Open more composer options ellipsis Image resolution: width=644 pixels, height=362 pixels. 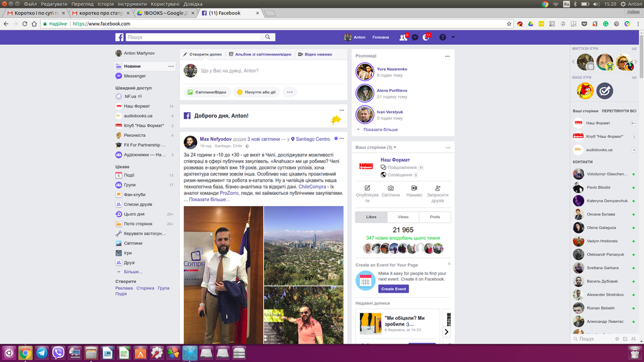coord(290,92)
